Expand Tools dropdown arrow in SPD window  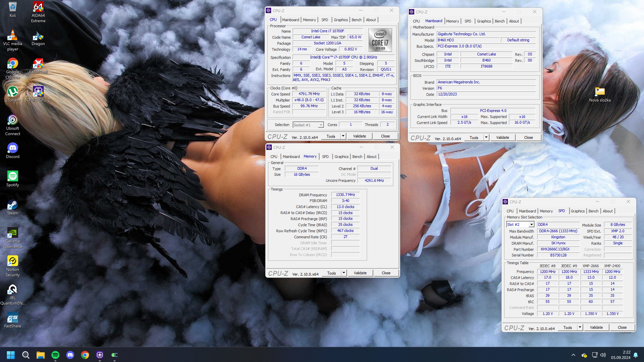click(580, 327)
